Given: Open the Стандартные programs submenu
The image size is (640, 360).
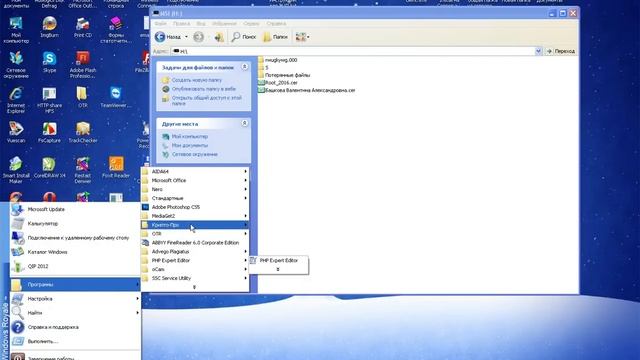Looking at the screenshot, I should (195, 198).
